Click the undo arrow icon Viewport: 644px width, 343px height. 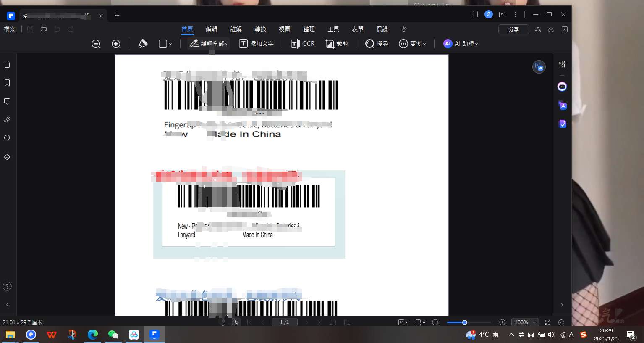57,29
